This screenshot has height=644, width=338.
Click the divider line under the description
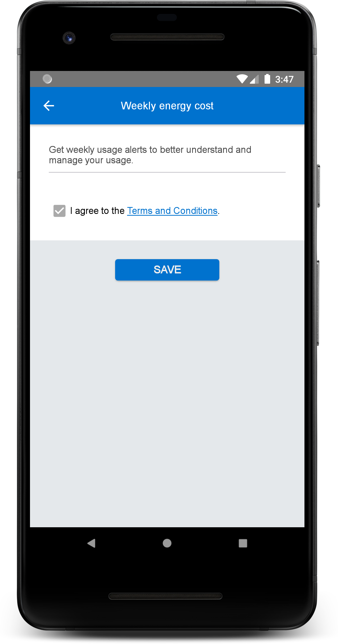point(167,172)
